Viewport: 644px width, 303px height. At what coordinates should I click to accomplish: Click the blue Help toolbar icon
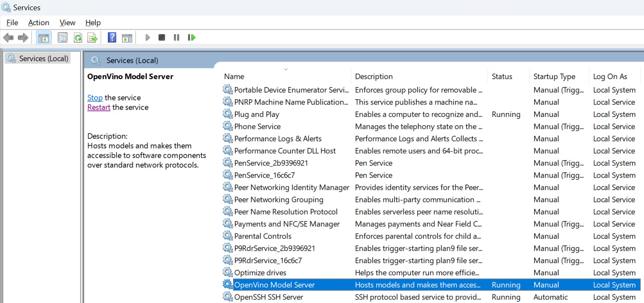tap(112, 38)
